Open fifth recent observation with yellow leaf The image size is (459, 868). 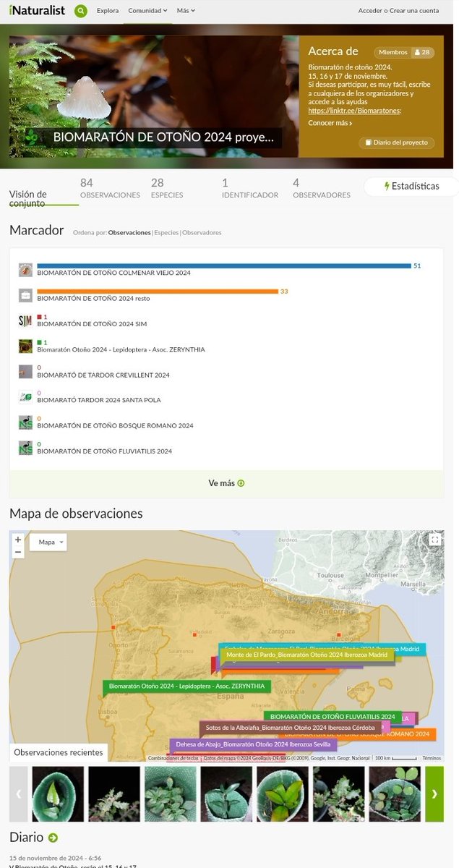[283, 793]
